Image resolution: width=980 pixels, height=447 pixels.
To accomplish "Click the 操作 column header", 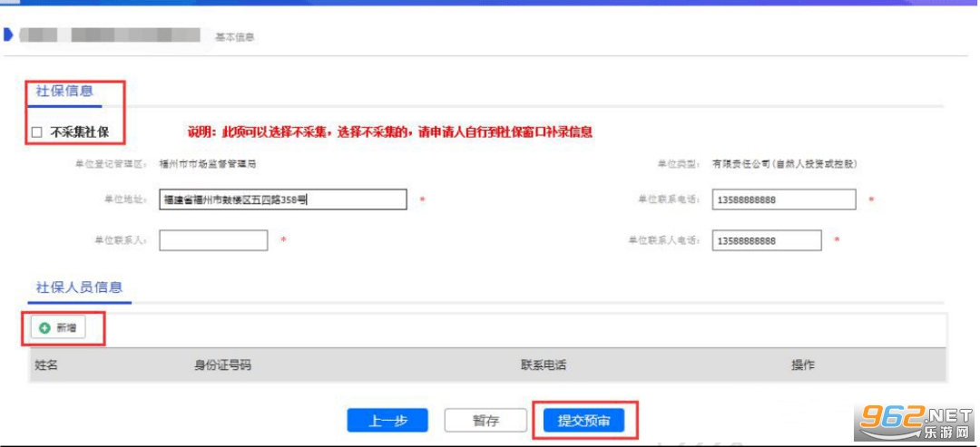I will pos(802,364).
